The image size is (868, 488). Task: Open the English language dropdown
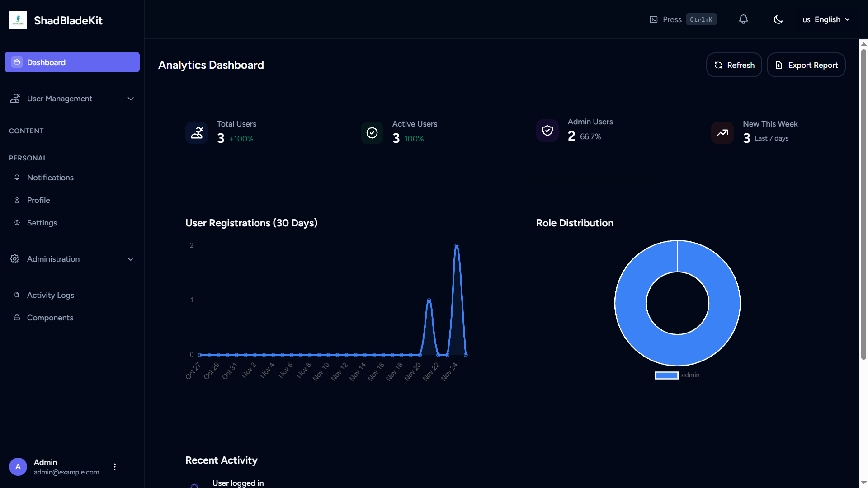[x=826, y=19]
